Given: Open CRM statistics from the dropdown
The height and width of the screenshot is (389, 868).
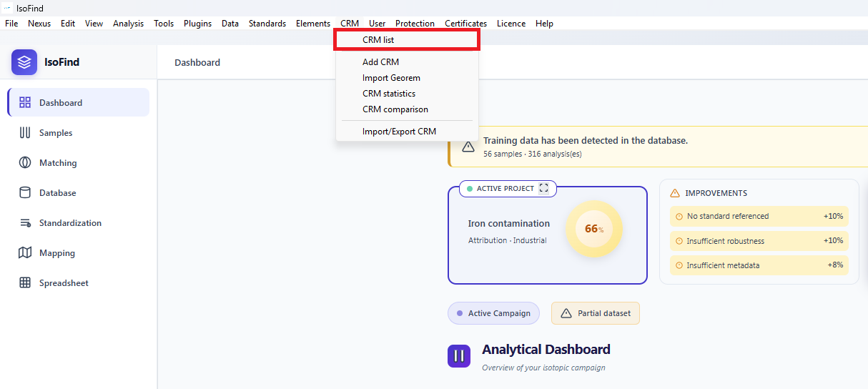Looking at the screenshot, I should (388, 94).
